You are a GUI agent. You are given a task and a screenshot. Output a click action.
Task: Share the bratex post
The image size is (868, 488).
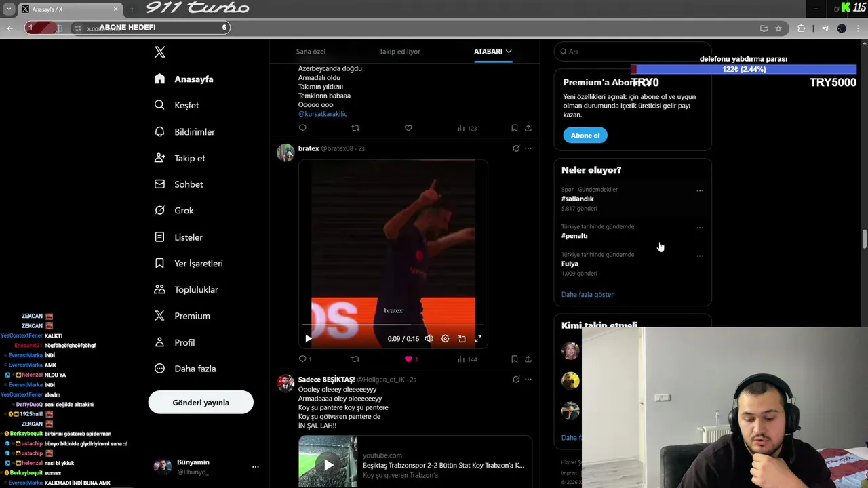pos(528,359)
